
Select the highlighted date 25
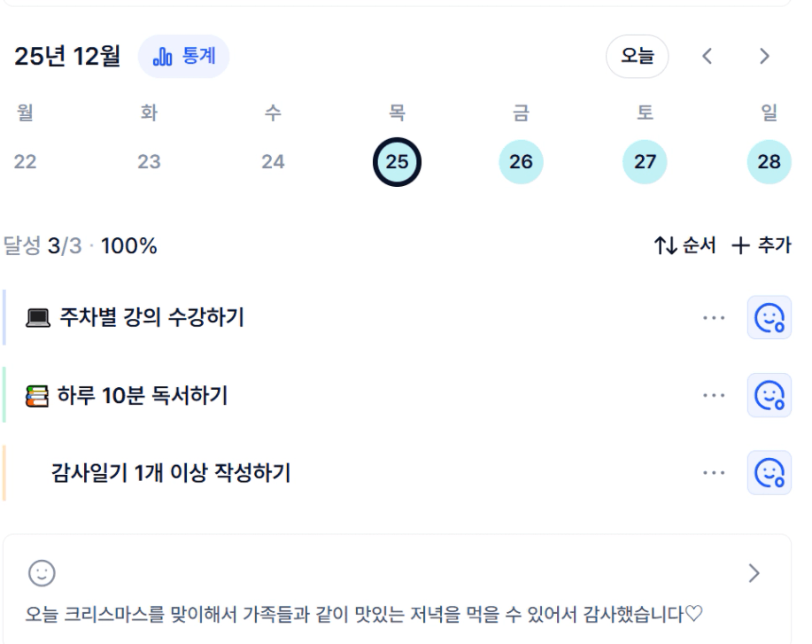click(397, 162)
